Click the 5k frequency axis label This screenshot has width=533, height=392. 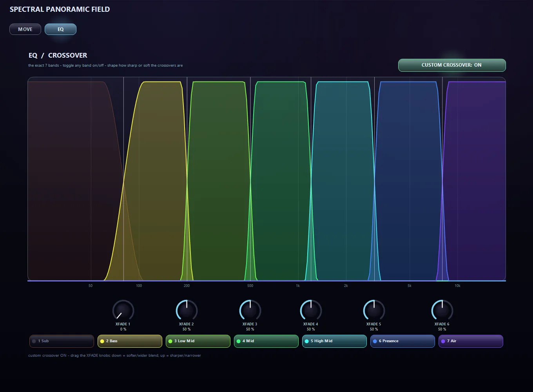tap(409, 286)
